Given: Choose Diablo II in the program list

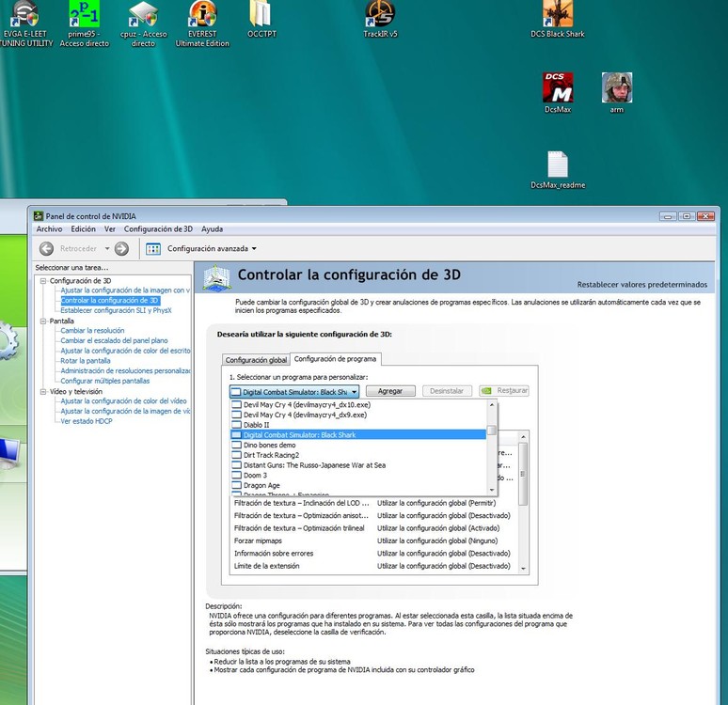Looking at the screenshot, I should coord(358,425).
